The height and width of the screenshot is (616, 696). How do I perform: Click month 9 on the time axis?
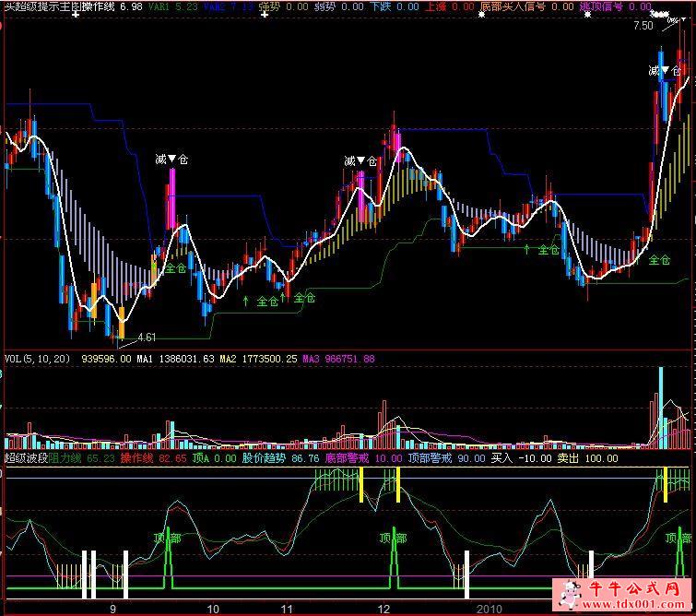point(112,609)
